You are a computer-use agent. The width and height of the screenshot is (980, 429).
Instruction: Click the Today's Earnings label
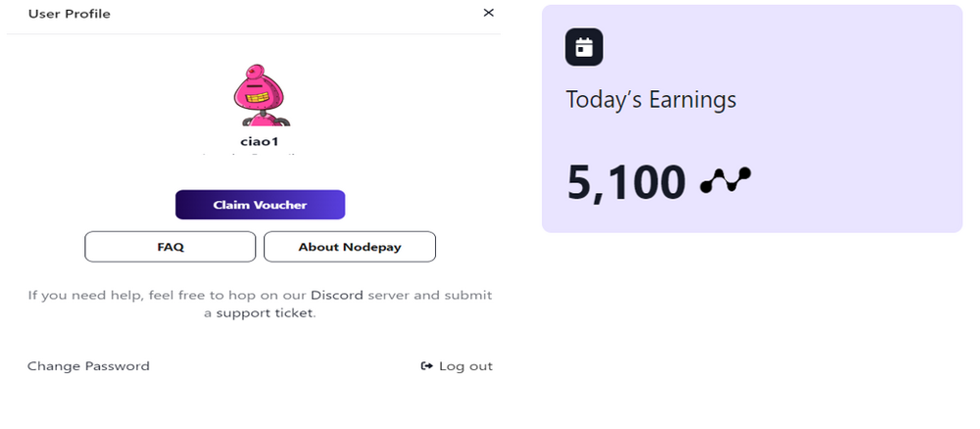point(651,100)
